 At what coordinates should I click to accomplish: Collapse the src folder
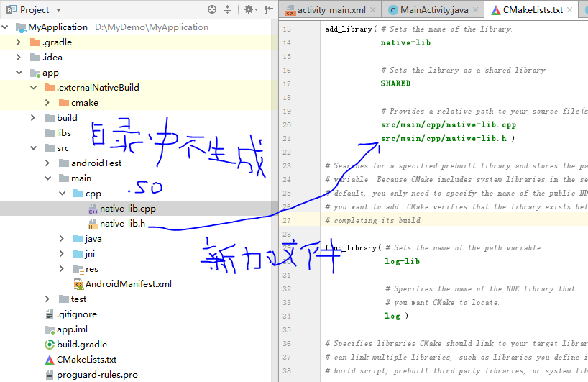pyautogui.click(x=33, y=148)
